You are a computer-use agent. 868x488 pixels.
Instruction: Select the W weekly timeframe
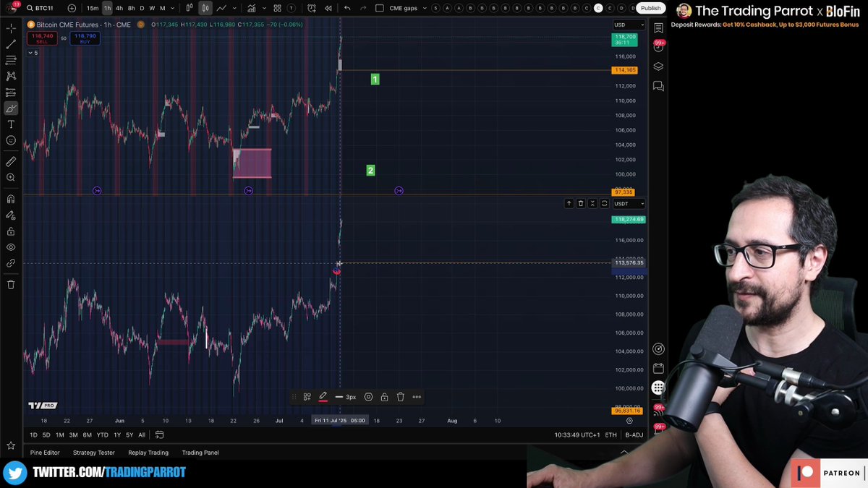[151, 8]
